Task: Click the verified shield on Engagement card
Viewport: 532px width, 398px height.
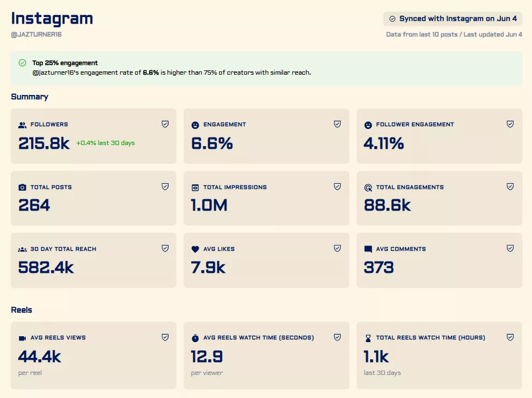Action: tap(337, 124)
